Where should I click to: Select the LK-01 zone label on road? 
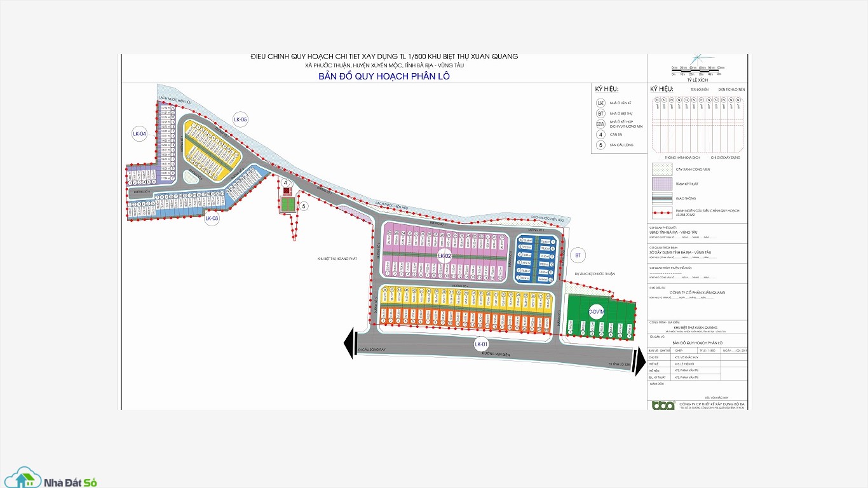click(x=481, y=344)
